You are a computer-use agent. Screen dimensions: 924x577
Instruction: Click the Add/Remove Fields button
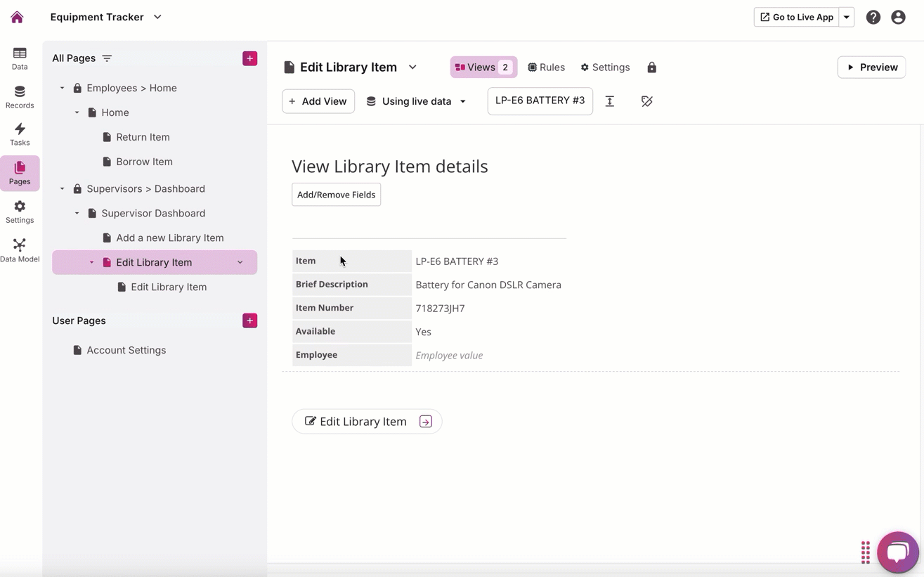coord(336,195)
